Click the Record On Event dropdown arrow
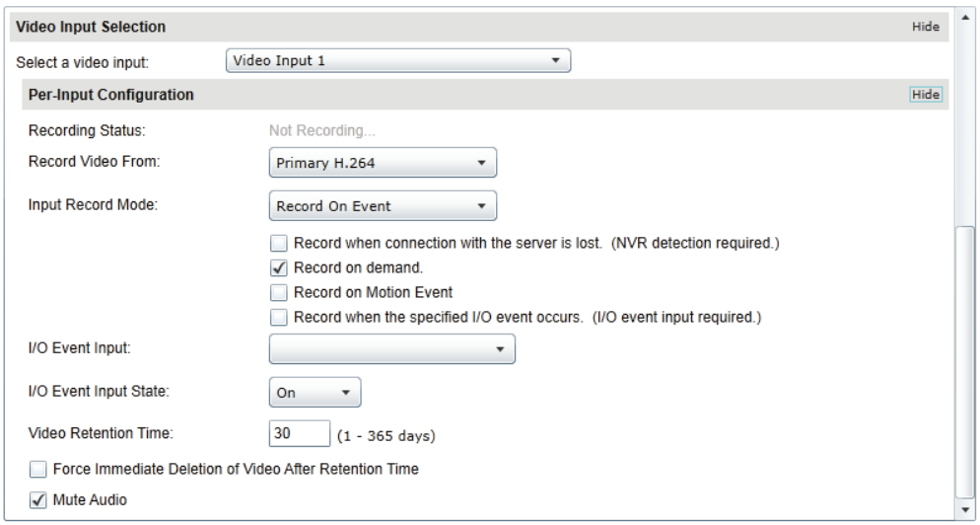Viewport: 980px width, 525px height. [481, 206]
